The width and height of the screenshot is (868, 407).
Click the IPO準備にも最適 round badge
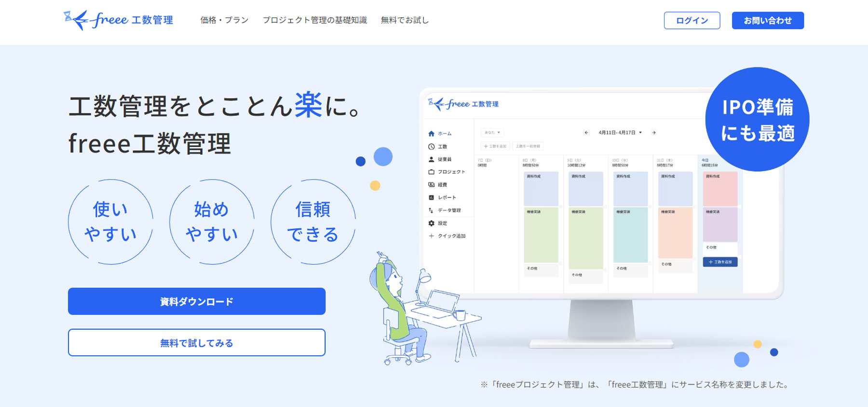coord(757,119)
